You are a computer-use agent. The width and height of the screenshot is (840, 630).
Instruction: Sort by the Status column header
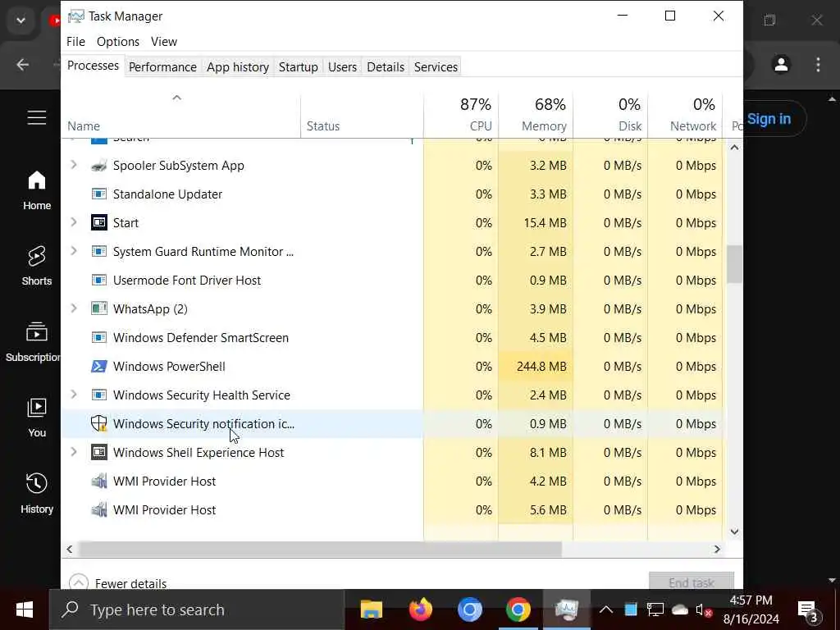coord(362,115)
